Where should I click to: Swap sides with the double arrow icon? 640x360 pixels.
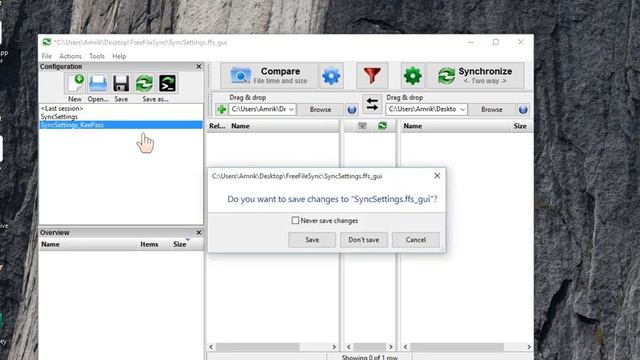[x=372, y=104]
